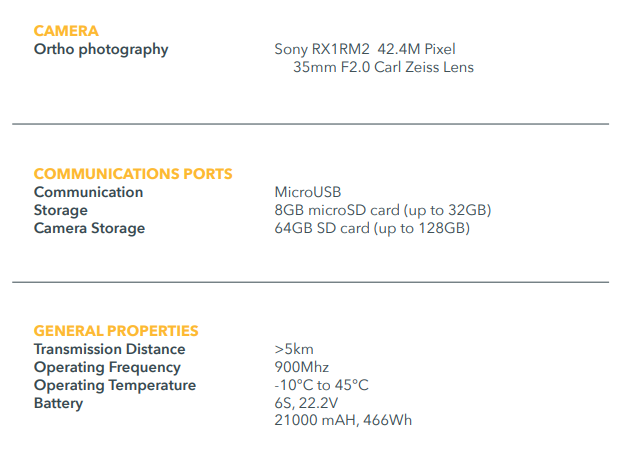The height and width of the screenshot is (461, 633).
Task: Select the Camera Storage label
Action: 89,228
